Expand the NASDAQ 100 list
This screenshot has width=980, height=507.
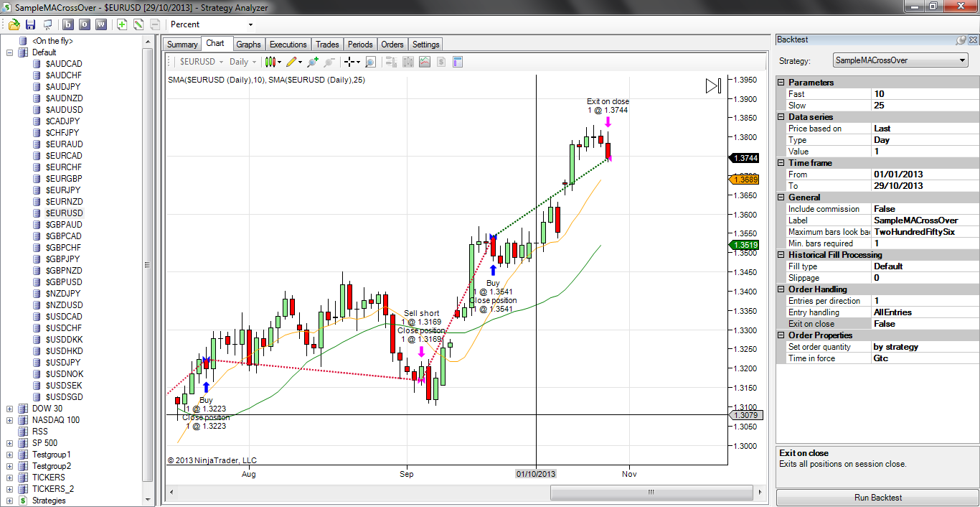[x=9, y=420]
